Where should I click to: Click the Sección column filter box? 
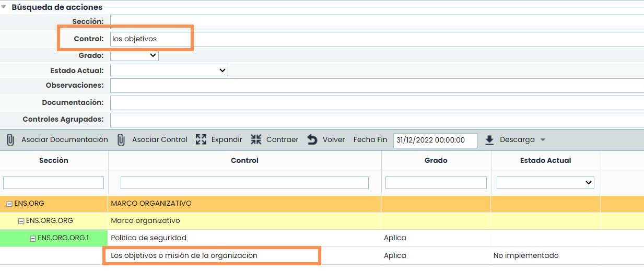53,182
